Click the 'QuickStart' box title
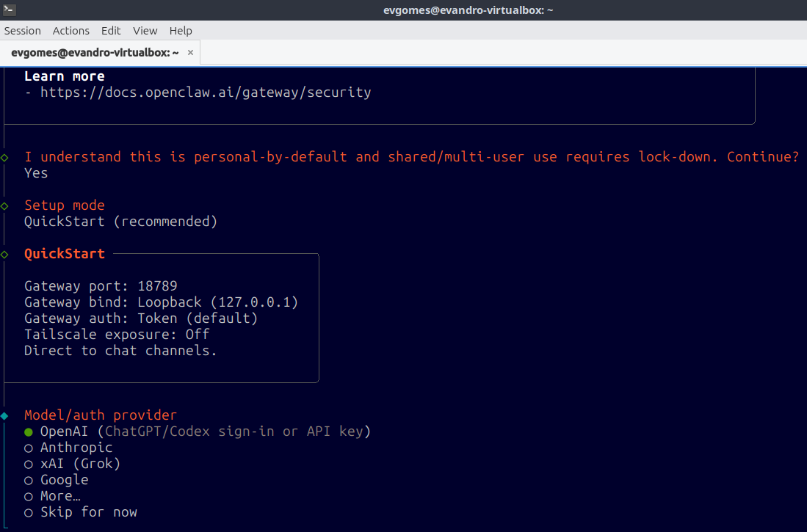The width and height of the screenshot is (807, 532). pyautogui.click(x=65, y=254)
